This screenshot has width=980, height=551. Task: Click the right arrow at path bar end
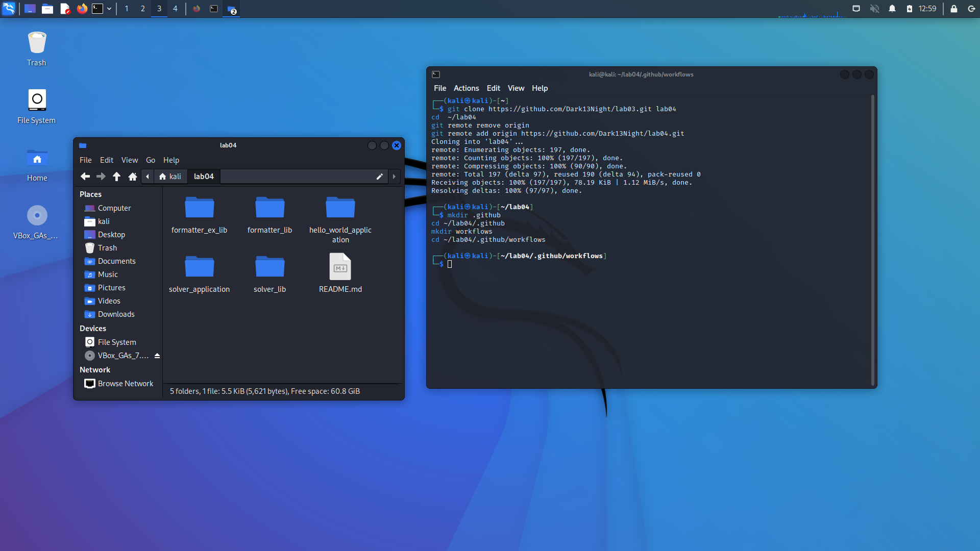[x=394, y=176]
